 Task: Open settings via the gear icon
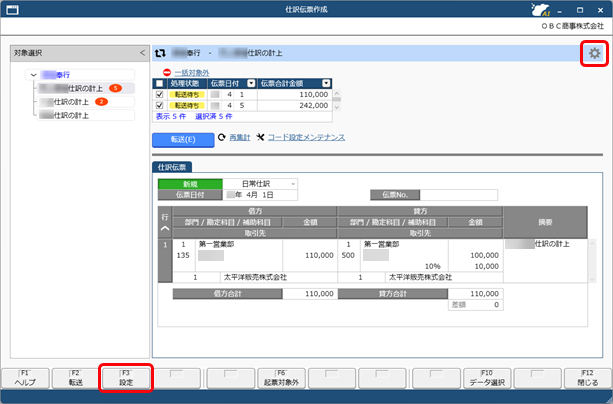[594, 53]
